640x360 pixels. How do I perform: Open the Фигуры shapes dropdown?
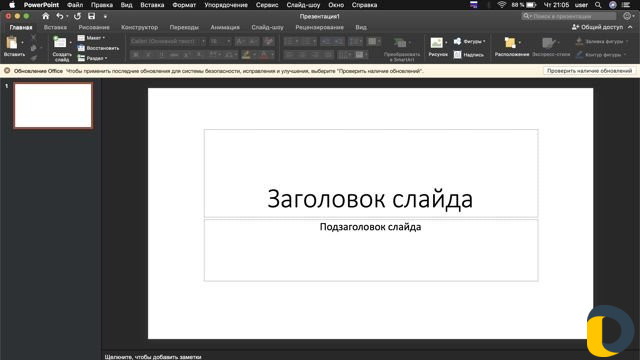[x=469, y=41]
